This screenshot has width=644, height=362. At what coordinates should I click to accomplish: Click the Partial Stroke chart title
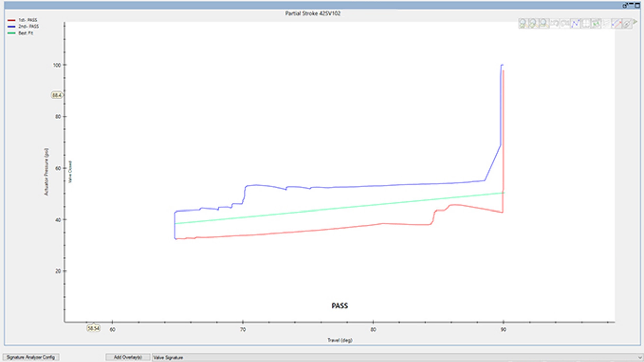click(x=313, y=13)
